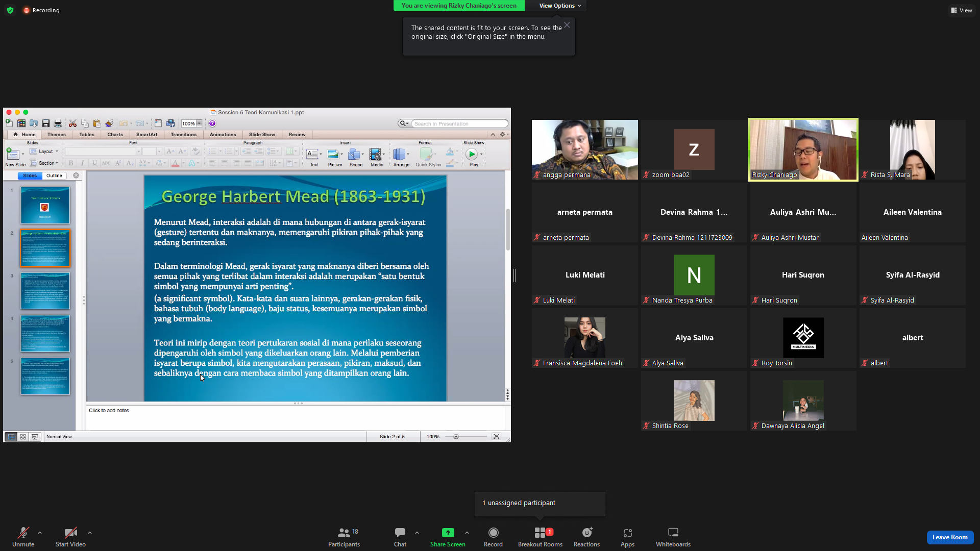Click the Save icon in PowerPoint toolbar
Screen dimensions: 980x551
pyautogui.click(x=46, y=123)
